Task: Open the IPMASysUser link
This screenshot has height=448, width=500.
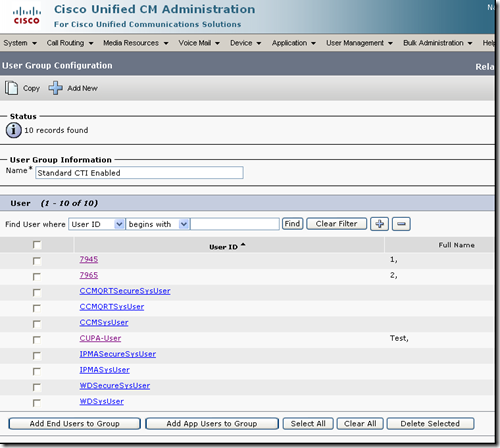Action: pos(104,370)
